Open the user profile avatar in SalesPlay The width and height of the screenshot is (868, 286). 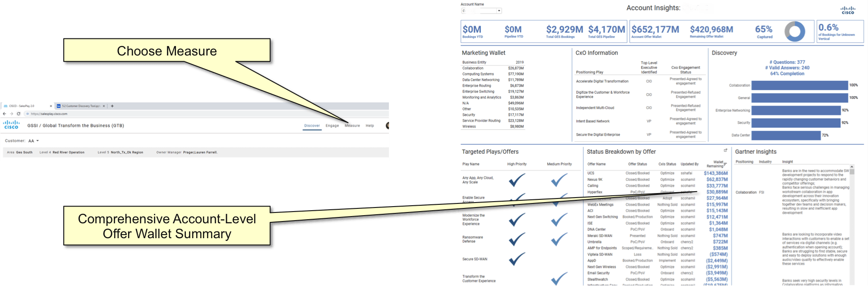click(387, 125)
